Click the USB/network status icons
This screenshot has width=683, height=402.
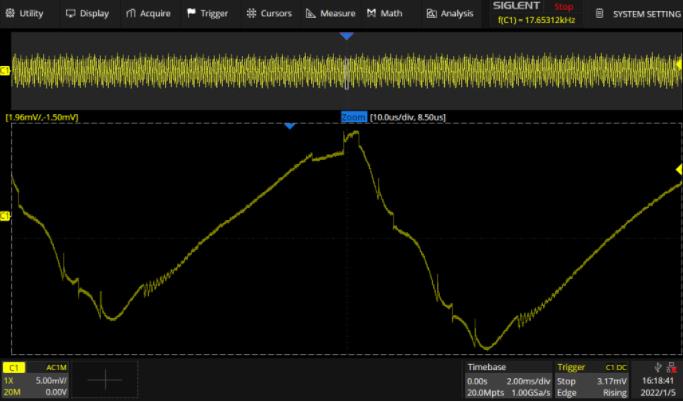(663, 368)
